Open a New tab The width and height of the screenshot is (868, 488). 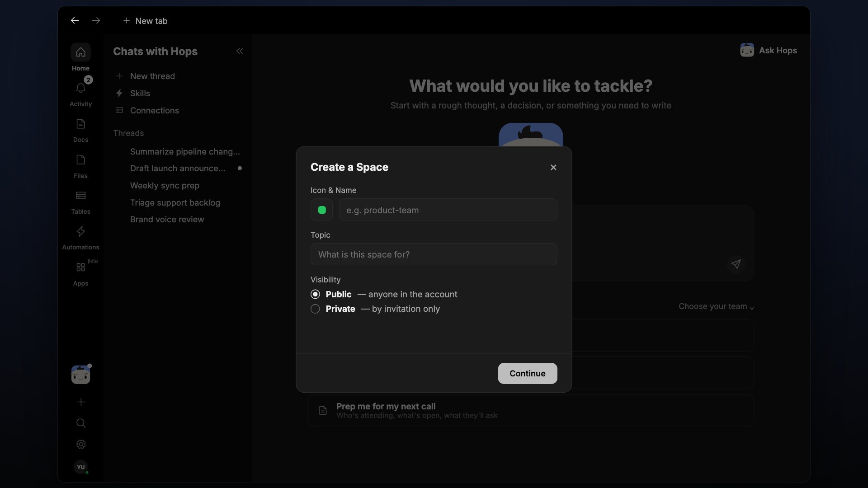[x=145, y=21]
